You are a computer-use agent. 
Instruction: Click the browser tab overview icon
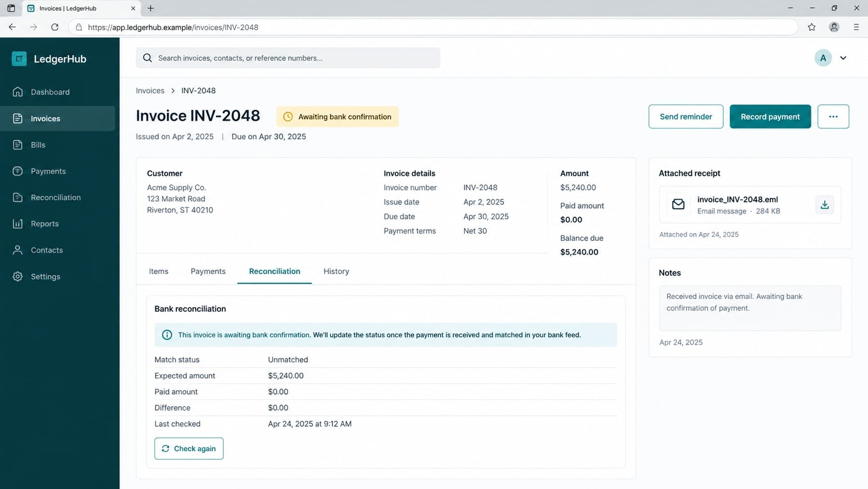click(x=11, y=8)
